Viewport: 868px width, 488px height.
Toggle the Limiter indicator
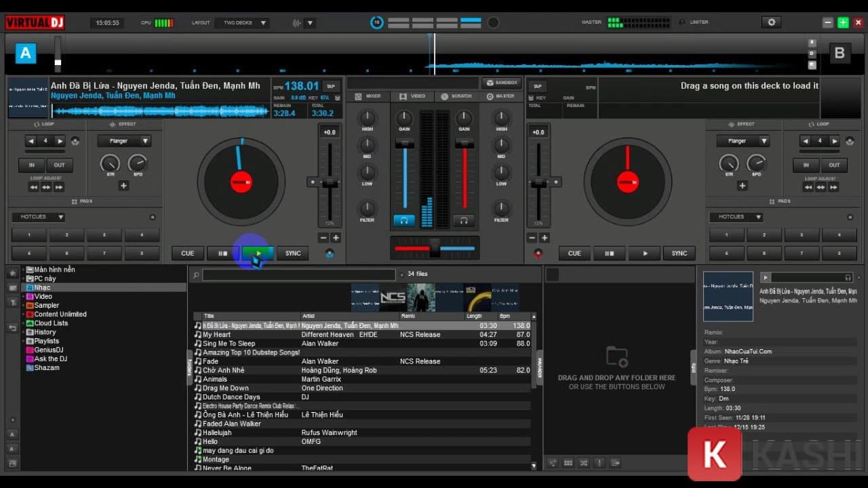click(x=682, y=22)
